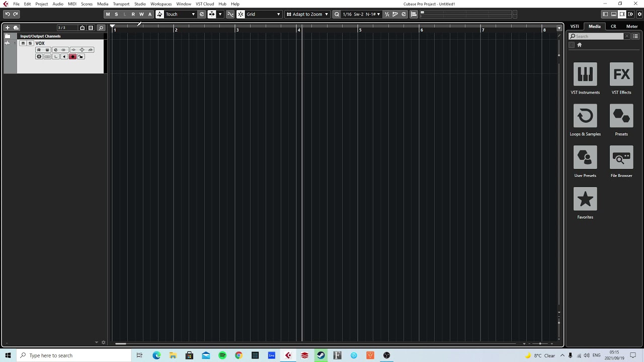Toggle Snap to Zero Crossing icon
The width and height of the screenshot is (644, 362).
pos(230,14)
